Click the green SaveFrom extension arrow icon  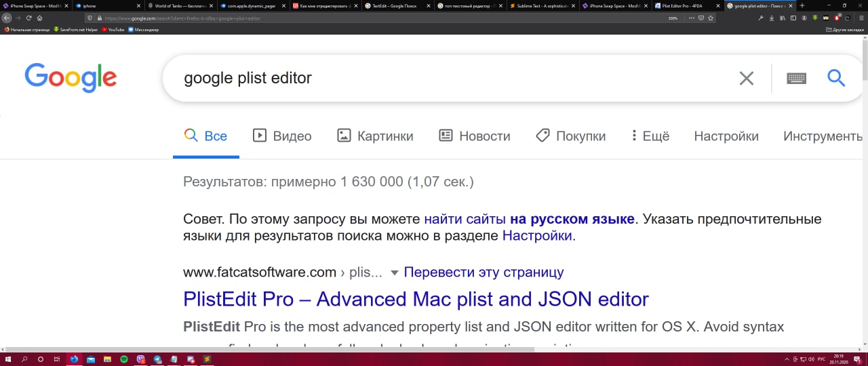[x=815, y=18]
